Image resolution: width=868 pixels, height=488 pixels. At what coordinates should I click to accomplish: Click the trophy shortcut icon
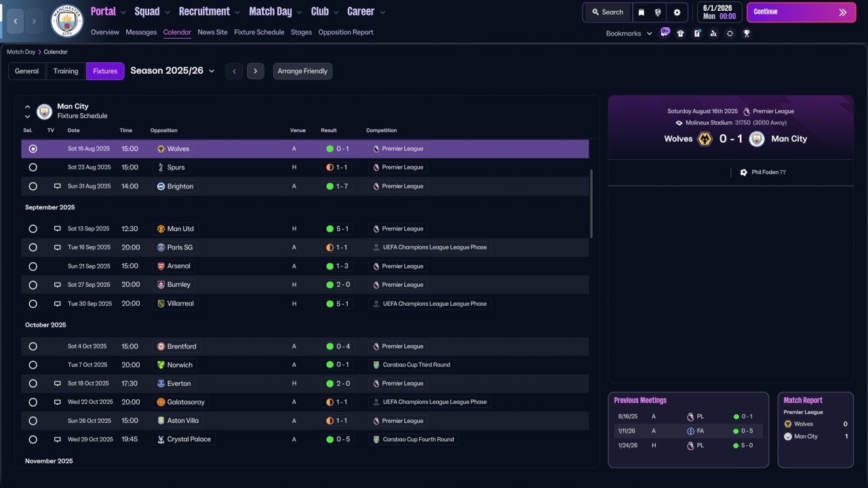pyautogui.click(x=747, y=33)
